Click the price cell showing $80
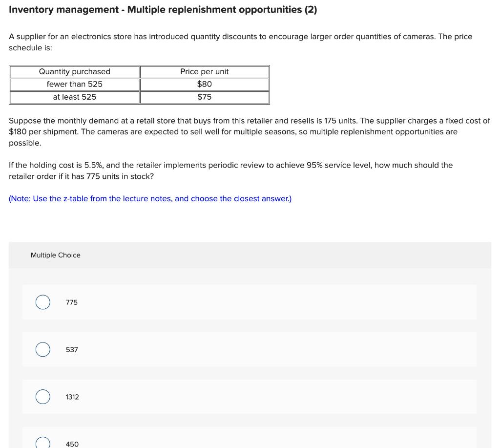 tap(204, 84)
